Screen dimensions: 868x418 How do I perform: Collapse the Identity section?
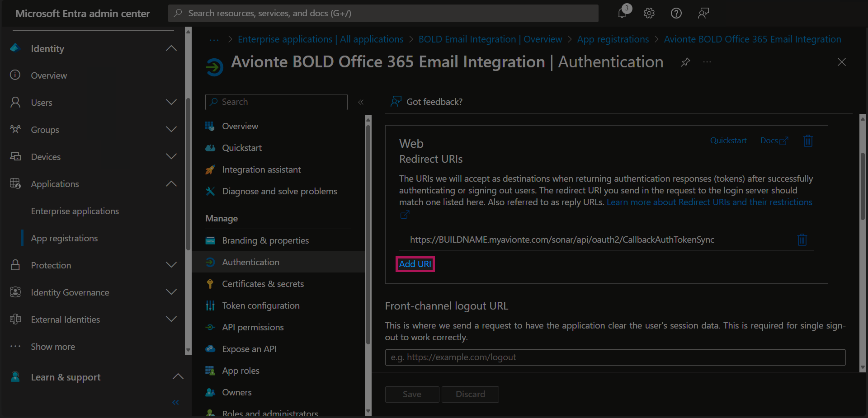(171, 48)
